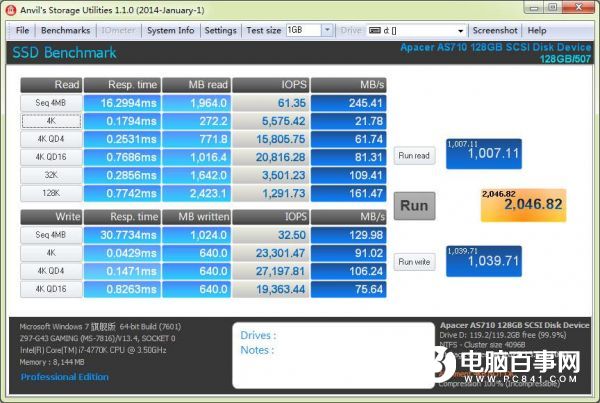Screen dimensions: 600x403
Task: Click the Test size 1GB field
Action: [304, 30]
